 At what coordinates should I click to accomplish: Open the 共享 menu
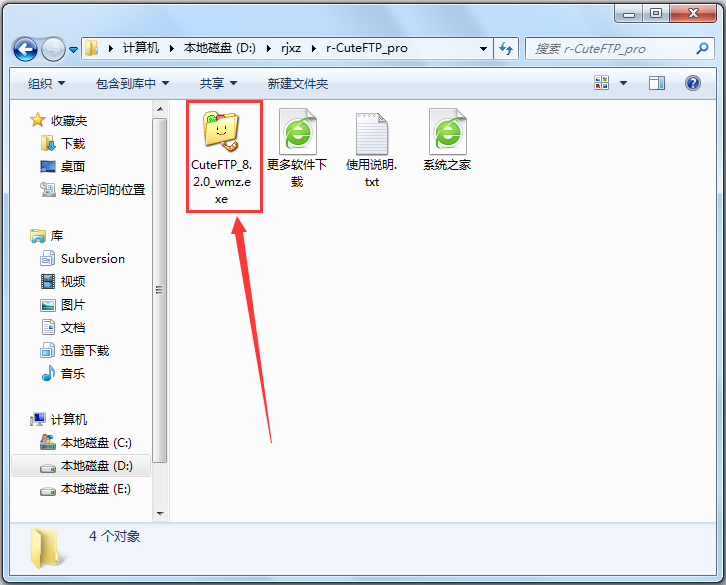pyautogui.click(x=219, y=83)
